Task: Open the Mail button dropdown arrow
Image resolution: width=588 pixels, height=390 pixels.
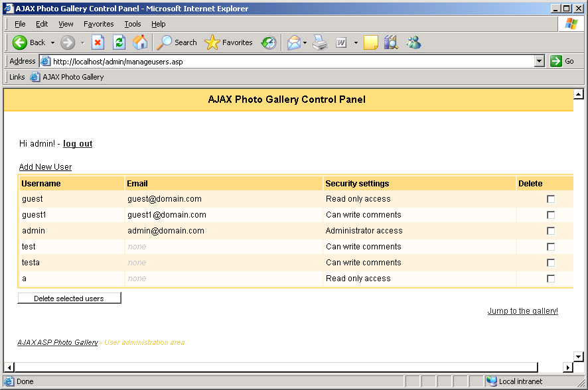Action: pyautogui.click(x=305, y=43)
